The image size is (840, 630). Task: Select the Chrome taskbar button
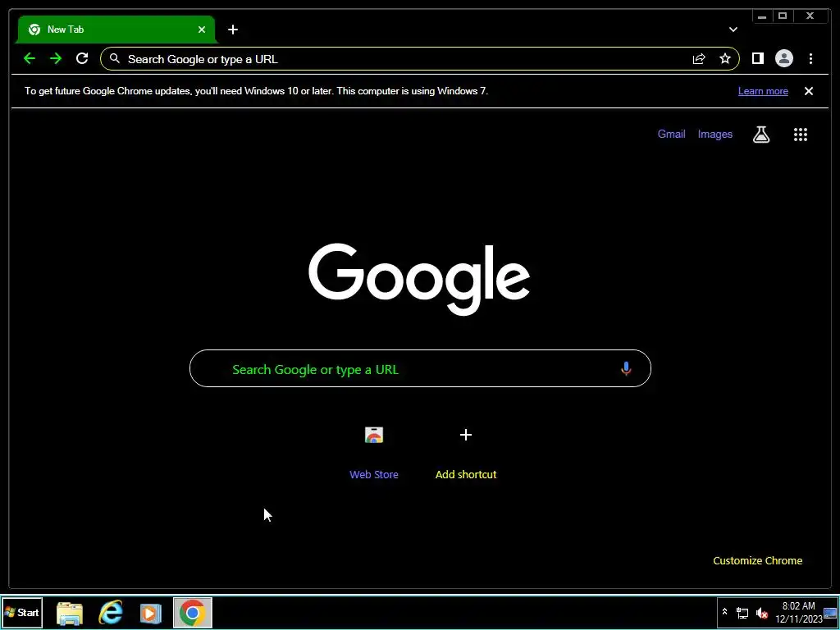click(192, 612)
